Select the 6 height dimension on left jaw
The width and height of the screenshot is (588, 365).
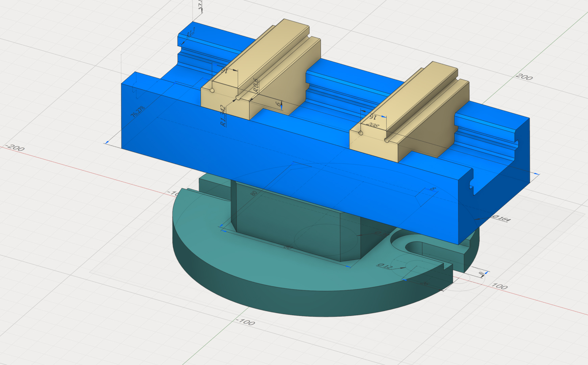(x=278, y=104)
